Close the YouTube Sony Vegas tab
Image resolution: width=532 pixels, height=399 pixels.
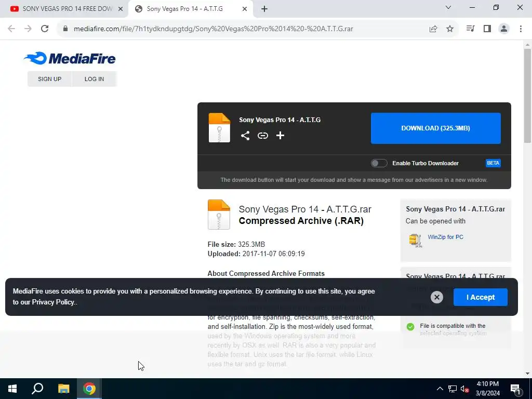tap(121, 9)
